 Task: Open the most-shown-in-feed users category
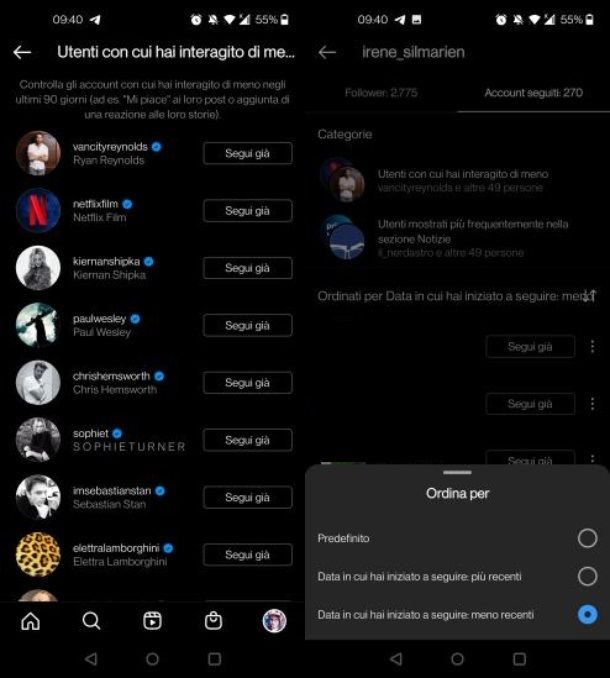pyautogui.click(x=457, y=237)
